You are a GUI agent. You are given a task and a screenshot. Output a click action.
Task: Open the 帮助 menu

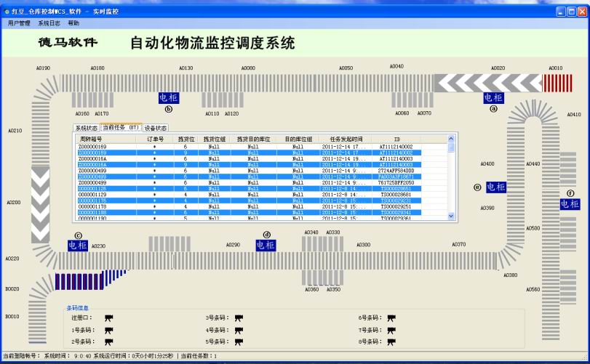click(73, 23)
